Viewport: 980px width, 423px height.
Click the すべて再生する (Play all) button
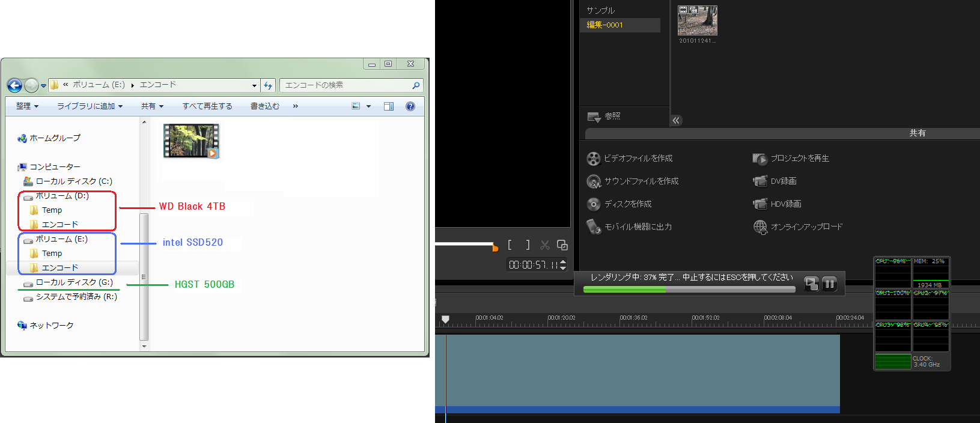click(x=207, y=106)
